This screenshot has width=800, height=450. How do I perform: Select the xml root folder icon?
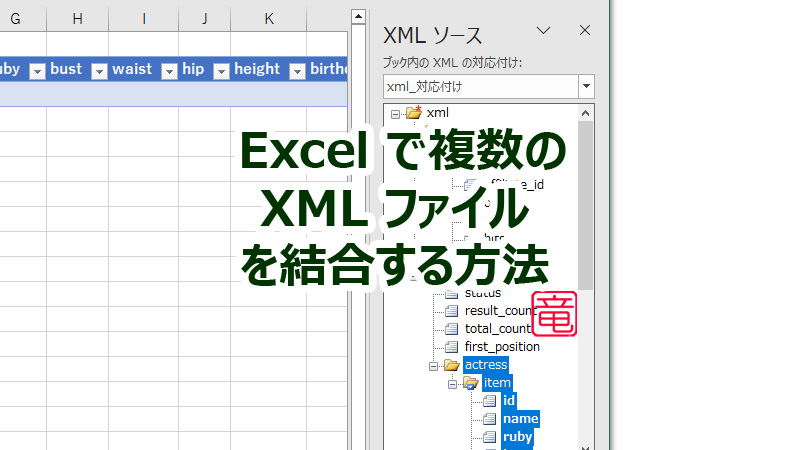pyautogui.click(x=414, y=112)
